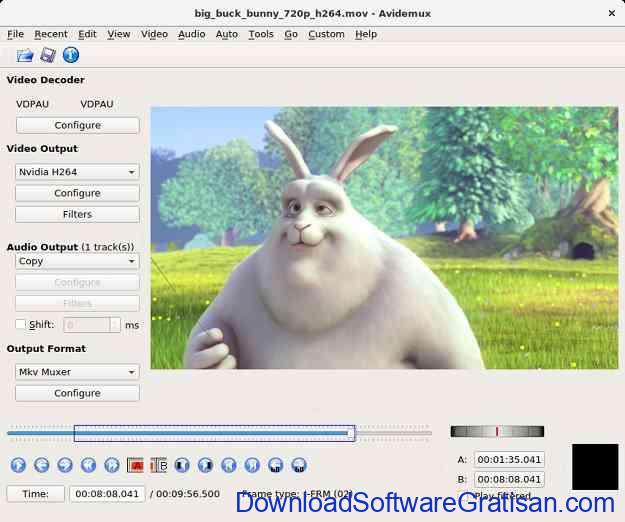Open the Video menu

pos(154,34)
